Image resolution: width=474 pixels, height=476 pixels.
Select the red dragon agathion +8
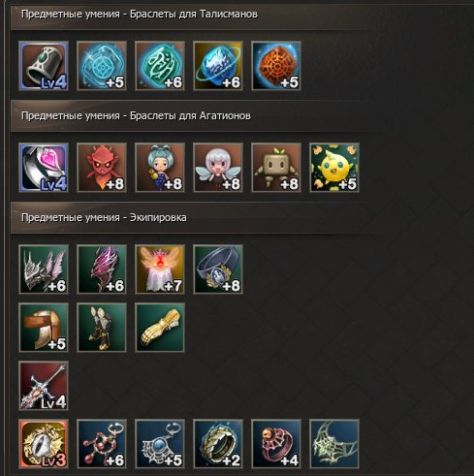102,167
